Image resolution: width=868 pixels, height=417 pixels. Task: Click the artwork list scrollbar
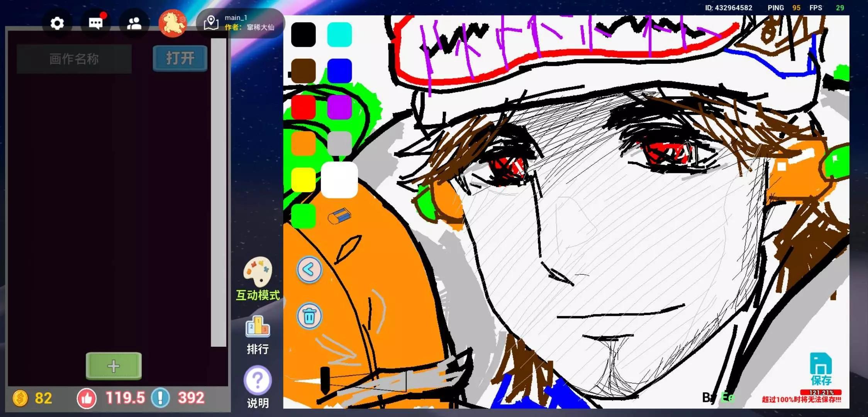pos(218,193)
